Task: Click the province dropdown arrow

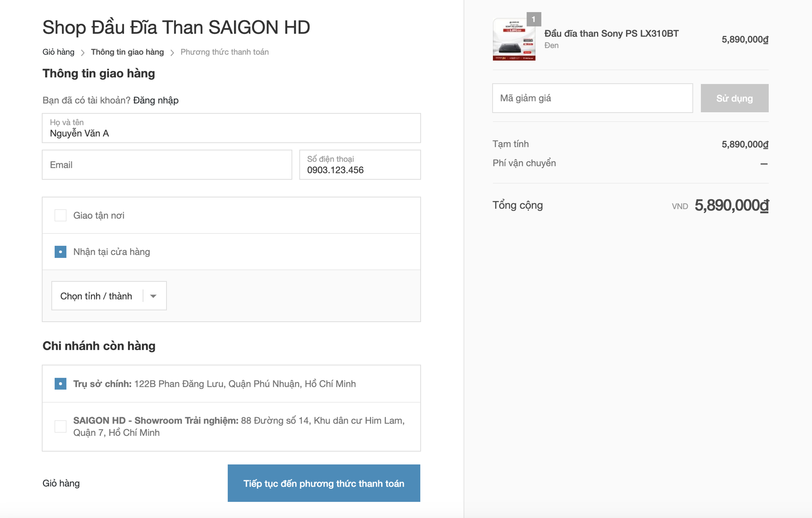Action: click(x=153, y=296)
